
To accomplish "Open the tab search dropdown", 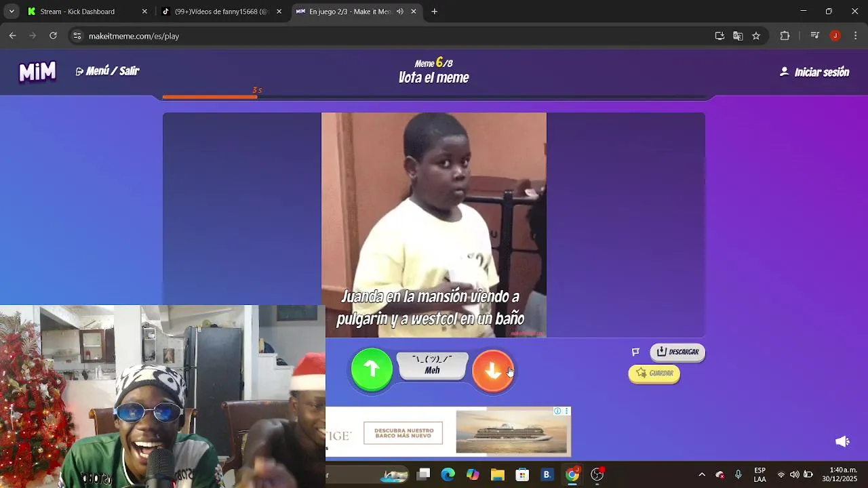I will coord(11,12).
